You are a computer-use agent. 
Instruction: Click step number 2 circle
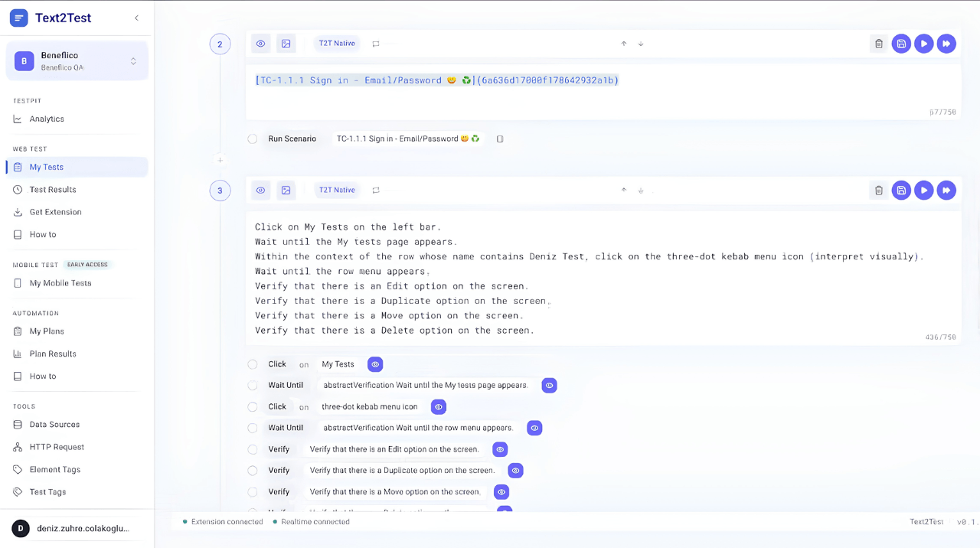[220, 44]
